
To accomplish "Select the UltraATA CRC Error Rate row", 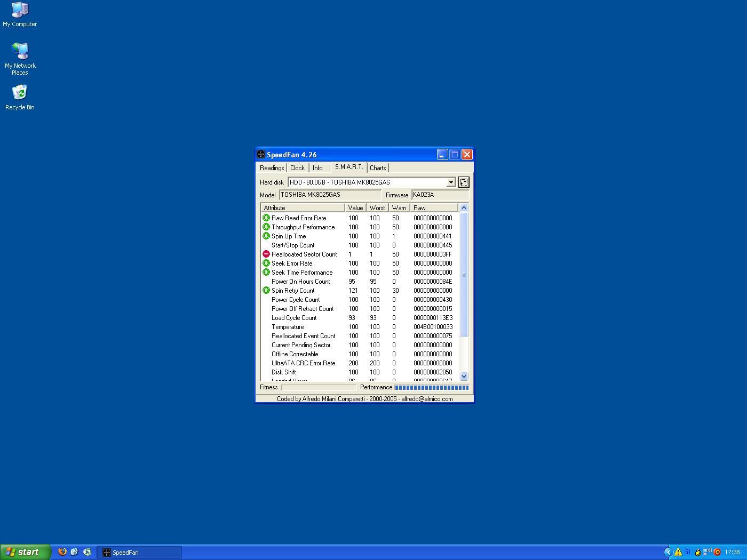I will click(x=360, y=363).
